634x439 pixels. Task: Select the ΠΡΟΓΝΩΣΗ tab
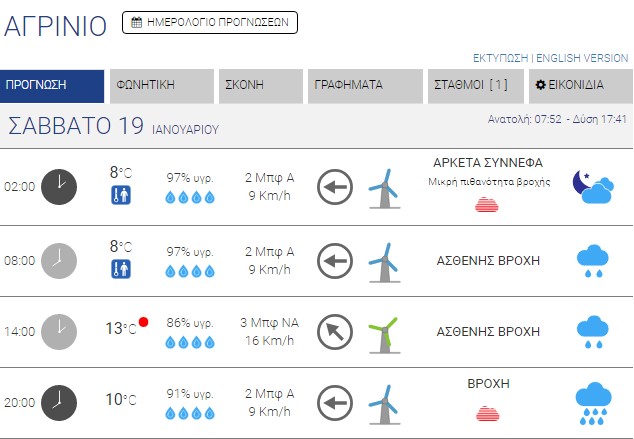pyautogui.click(x=52, y=86)
